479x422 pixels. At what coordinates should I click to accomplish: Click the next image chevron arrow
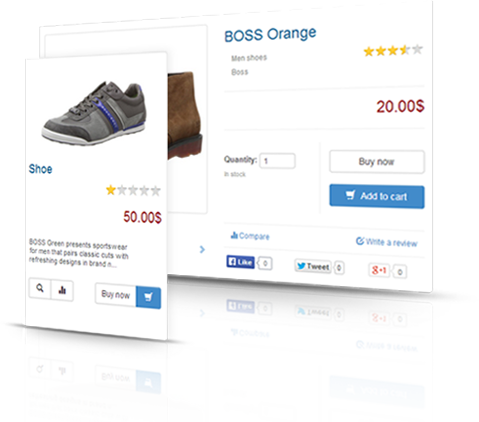pyautogui.click(x=202, y=249)
